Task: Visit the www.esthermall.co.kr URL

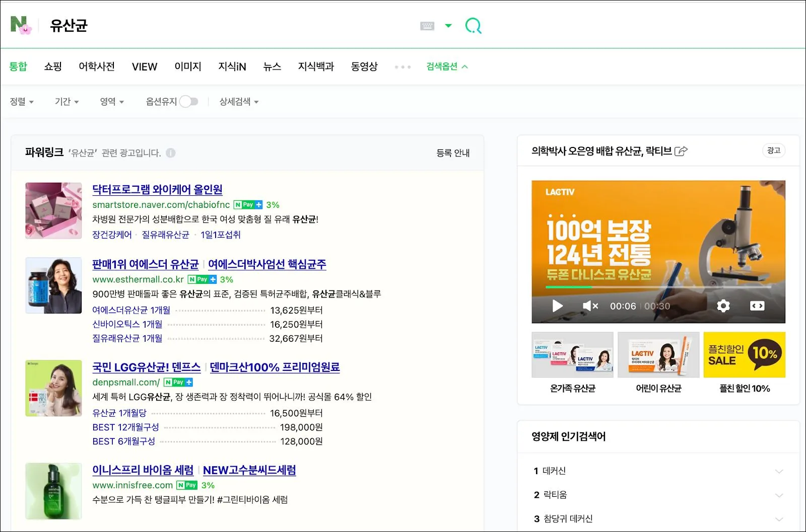Action: (138, 279)
